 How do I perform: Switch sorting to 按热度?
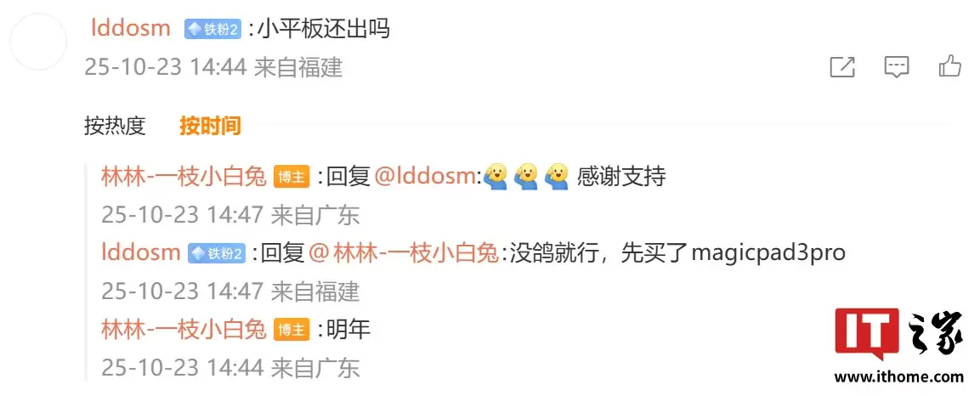(115, 126)
